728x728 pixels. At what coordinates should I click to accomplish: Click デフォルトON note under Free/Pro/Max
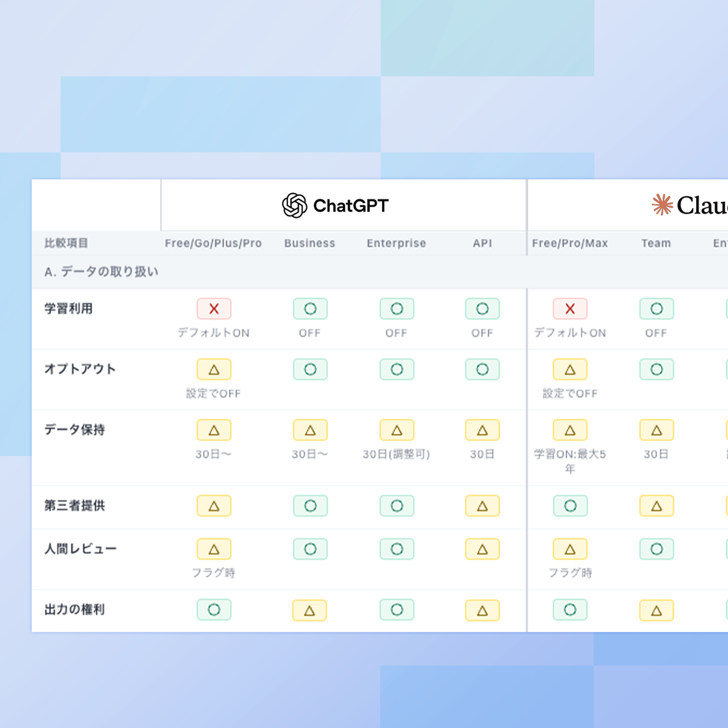pos(570,333)
